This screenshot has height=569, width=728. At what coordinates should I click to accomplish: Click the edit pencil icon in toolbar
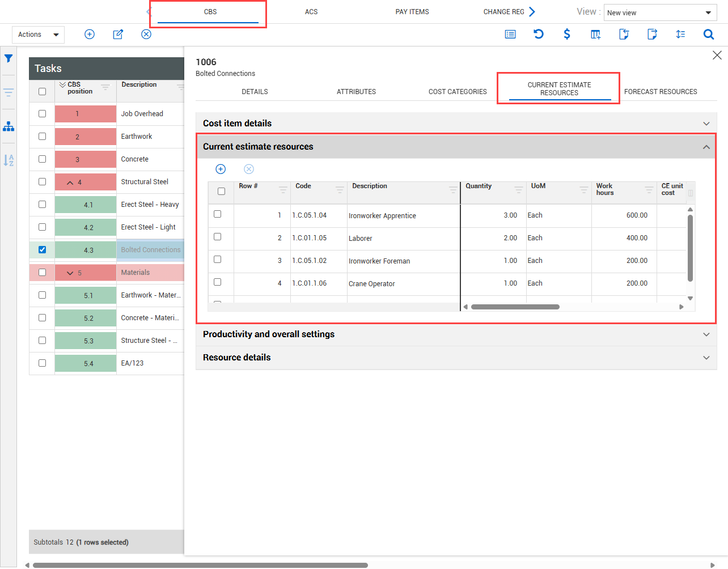[118, 34]
